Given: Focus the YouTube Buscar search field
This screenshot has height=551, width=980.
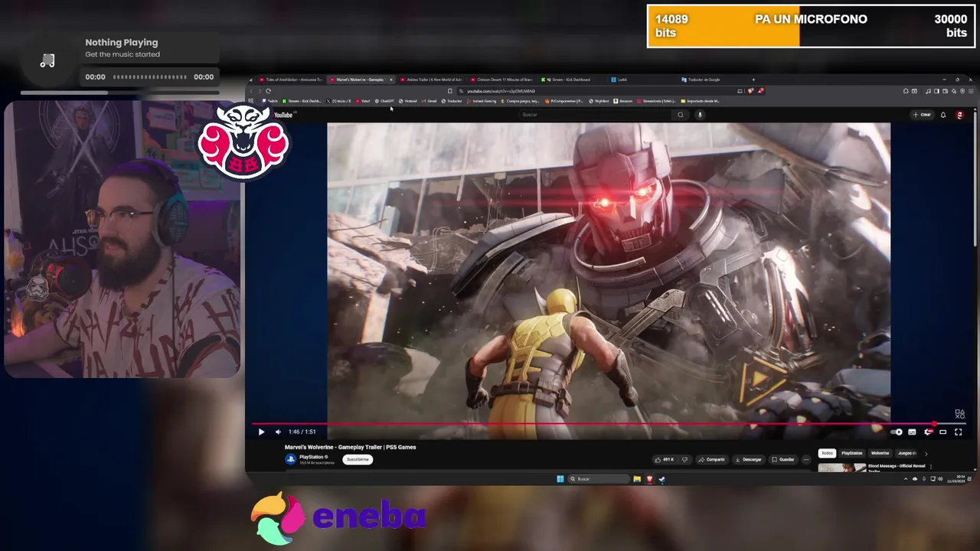Looking at the screenshot, I should 593,115.
